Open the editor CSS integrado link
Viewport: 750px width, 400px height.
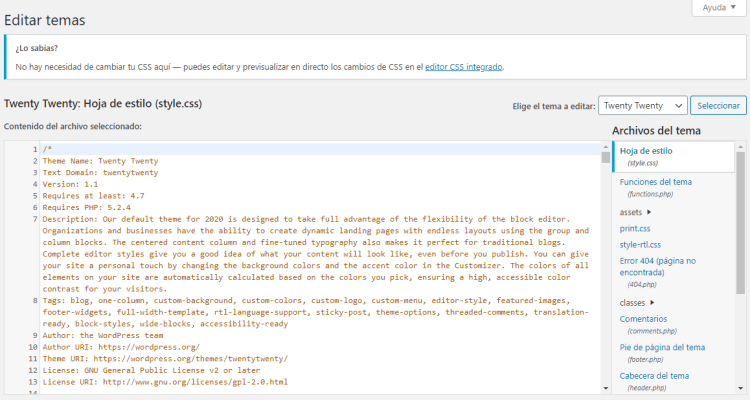[x=464, y=67]
